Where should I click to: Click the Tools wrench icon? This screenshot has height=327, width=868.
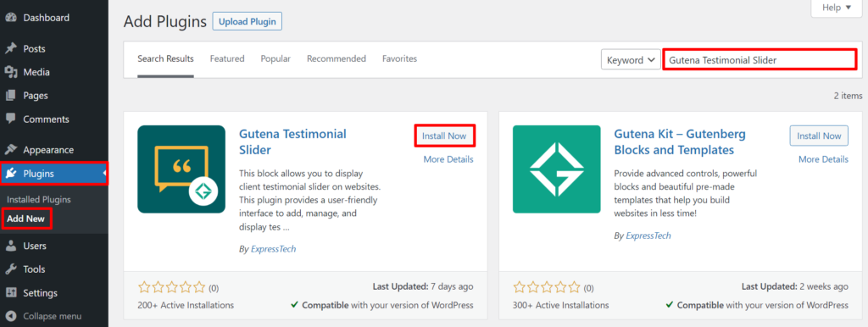[x=10, y=269]
